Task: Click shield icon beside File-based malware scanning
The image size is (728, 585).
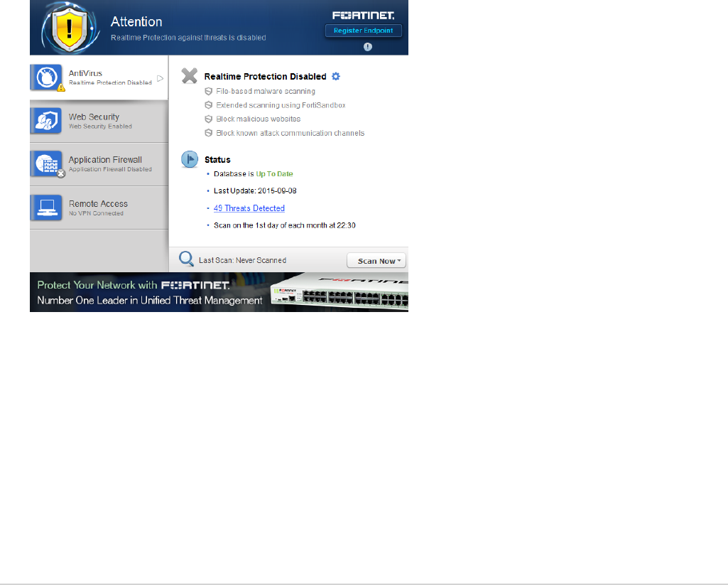Action: (209, 92)
